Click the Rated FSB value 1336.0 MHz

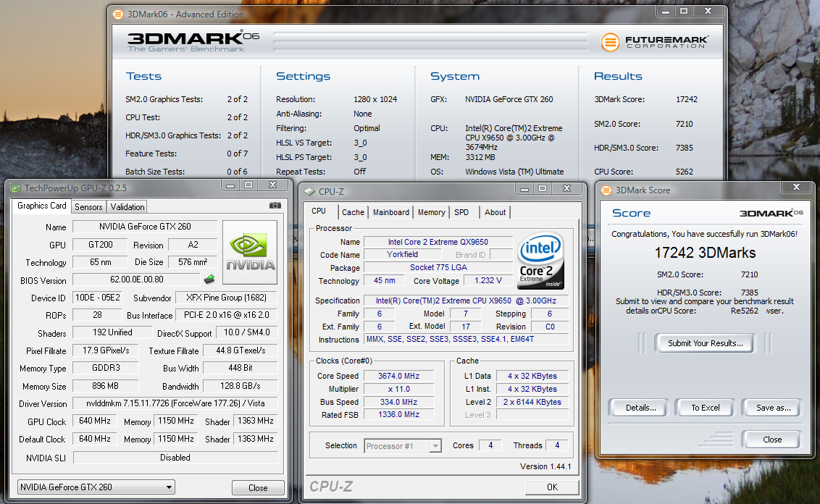pos(399,415)
